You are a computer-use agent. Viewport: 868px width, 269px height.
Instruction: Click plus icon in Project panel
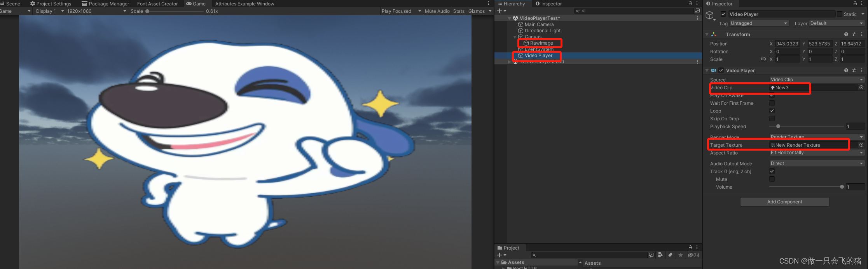(x=499, y=255)
